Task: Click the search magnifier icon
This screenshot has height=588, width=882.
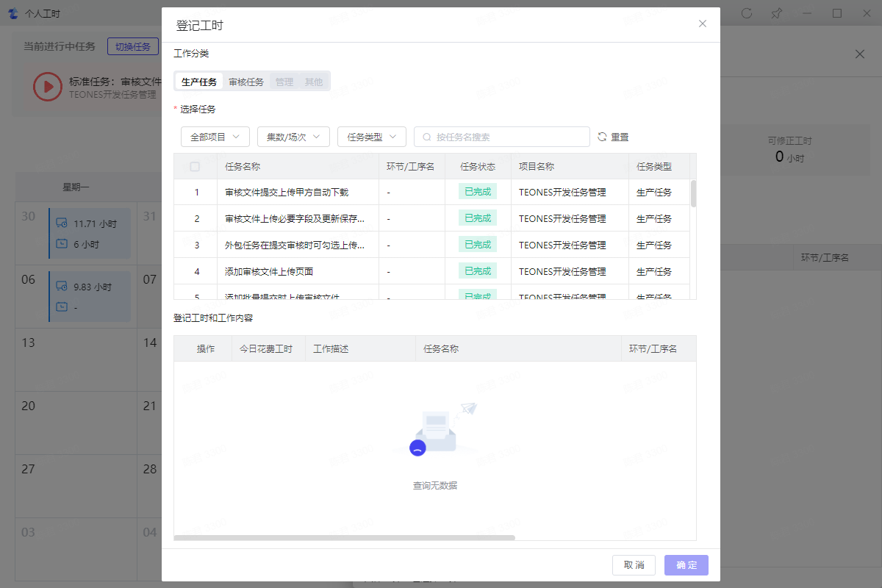Action: 426,137
